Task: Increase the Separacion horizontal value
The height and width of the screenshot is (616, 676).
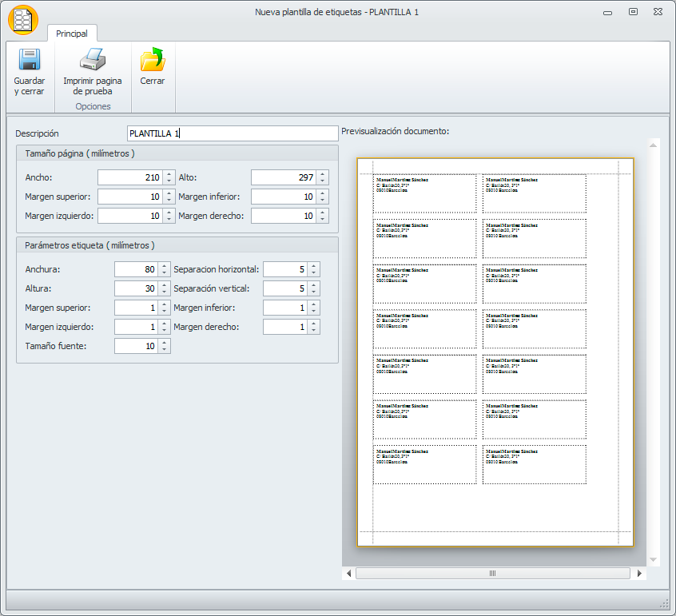Action: tap(313, 266)
